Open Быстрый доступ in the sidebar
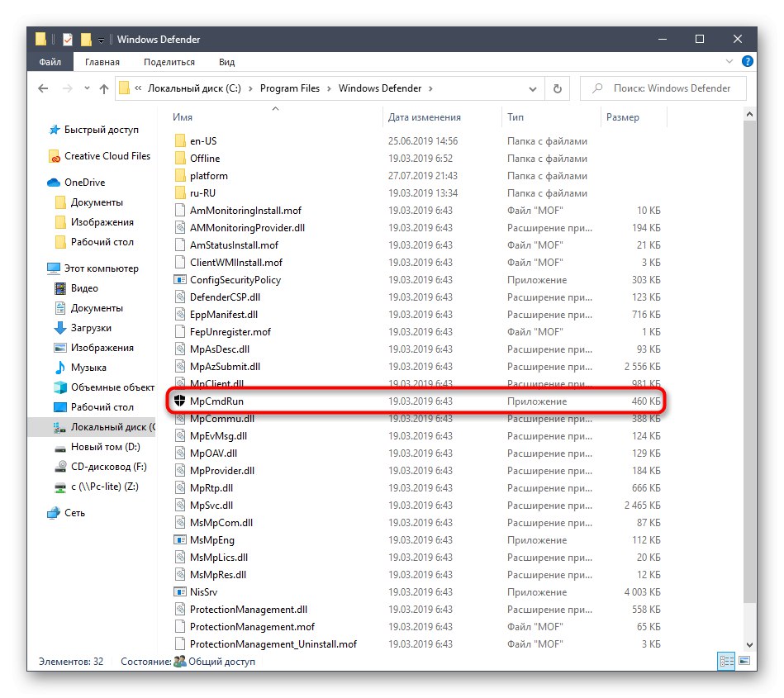The width and height of the screenshot is (784, 698). tap(94, 130)
